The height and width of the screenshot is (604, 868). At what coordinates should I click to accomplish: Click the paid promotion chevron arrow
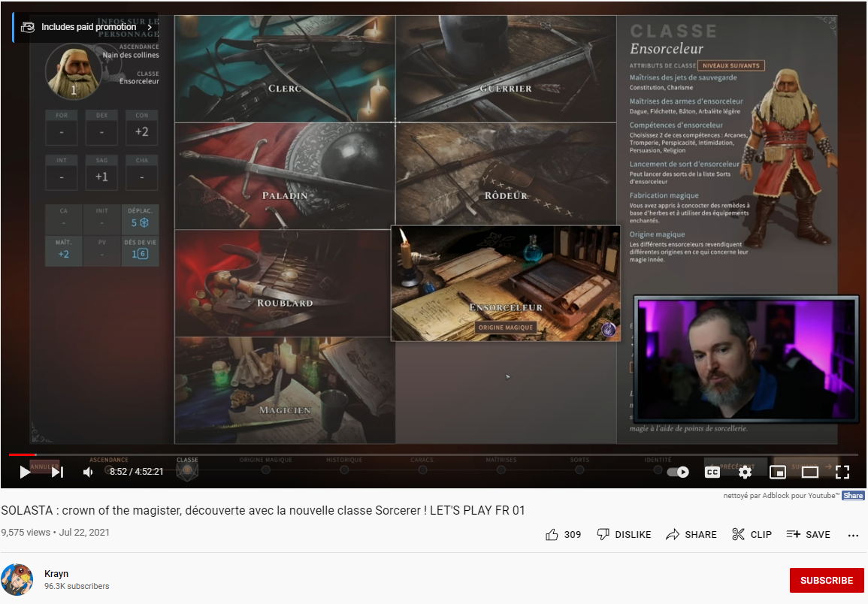point(150,27)
